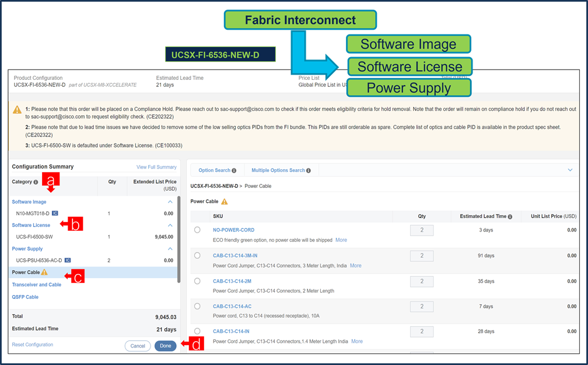This screenshot has width=588, height=365.
Task: Click quantity field for CAB-C13-C14-IN
Action: (422, 332)
